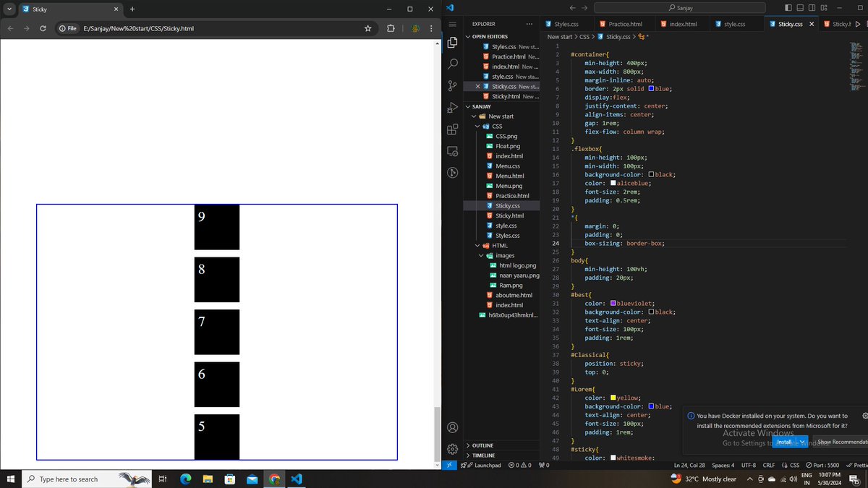Open the Accounts icon in the activity bar
This screenshot has height=488, width=868.
click(453, 428)
